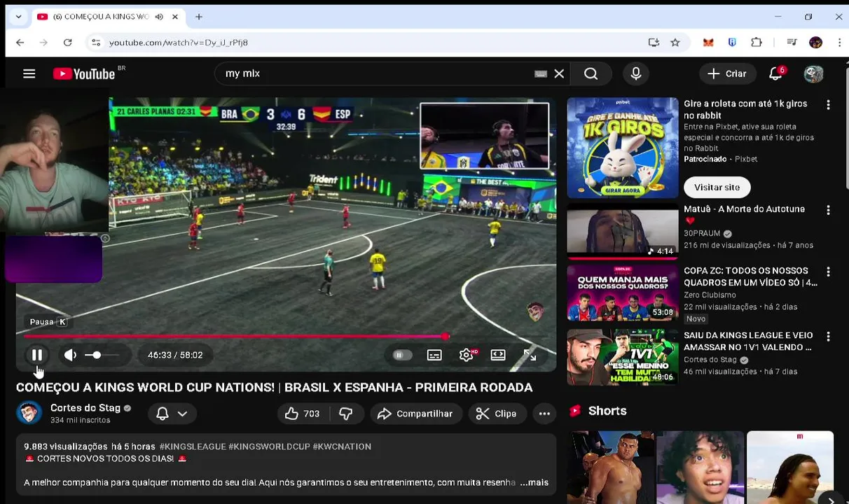Share the video with the Compartilhar button
The image size is (849, 504).
point(415,414)
